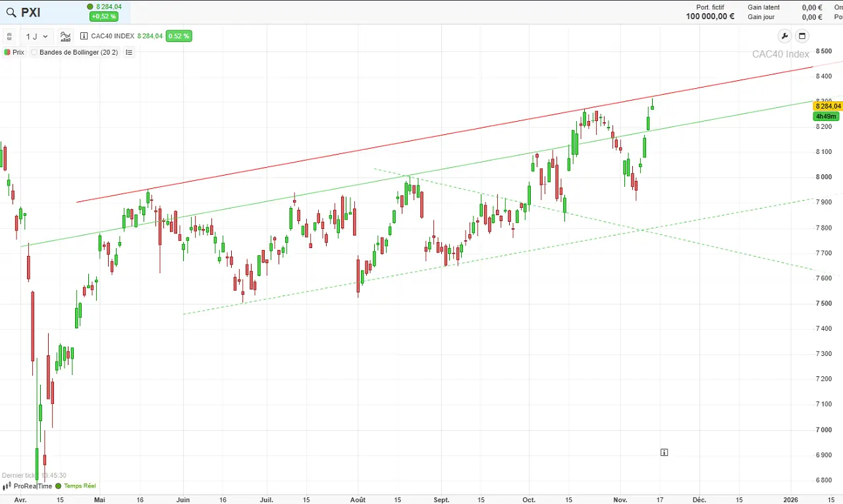The image size is (843, 504).
Task: Click the search magnifier icon
Action: click(x=11, y=12)
